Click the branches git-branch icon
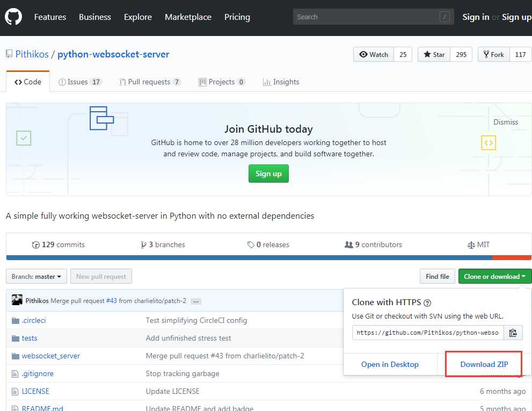 click(143, 245)
